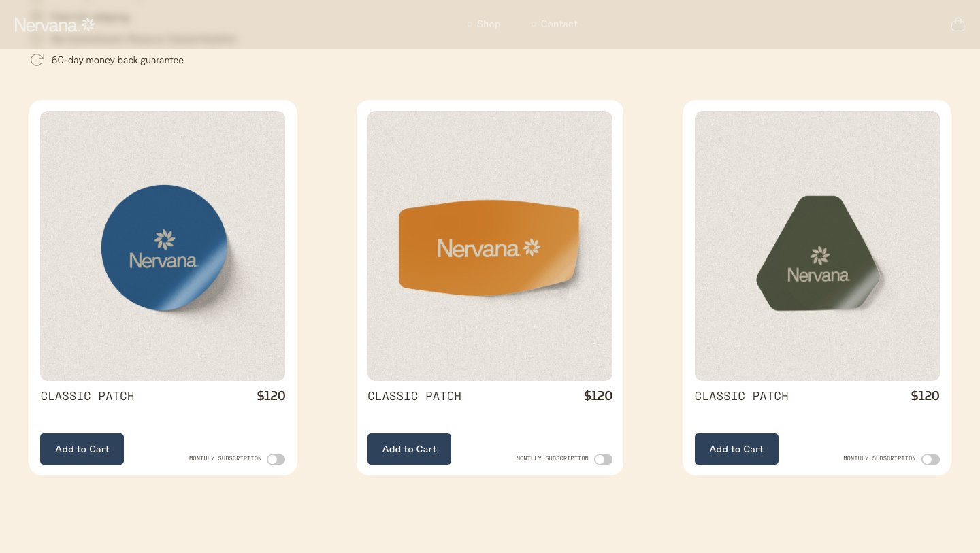Click the flower icon beside Nervana logo
The height and width of the screenshot is (553, 980).
(88, 24)
